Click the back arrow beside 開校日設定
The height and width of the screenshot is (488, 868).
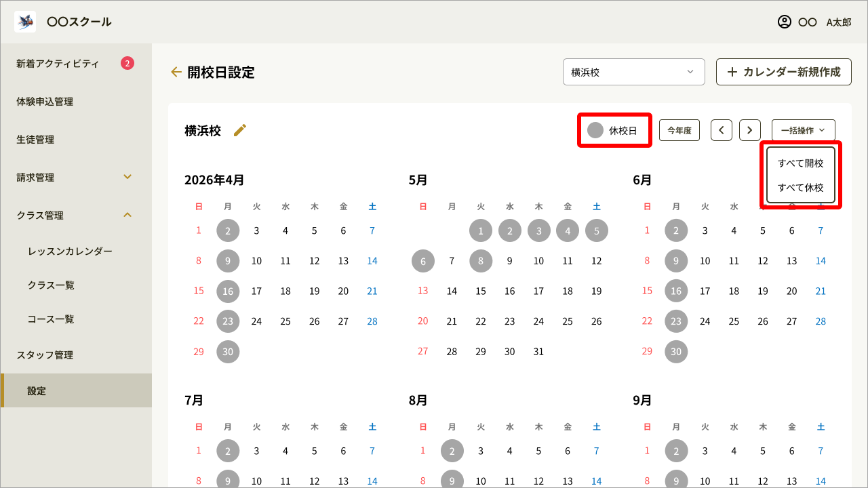176,72
